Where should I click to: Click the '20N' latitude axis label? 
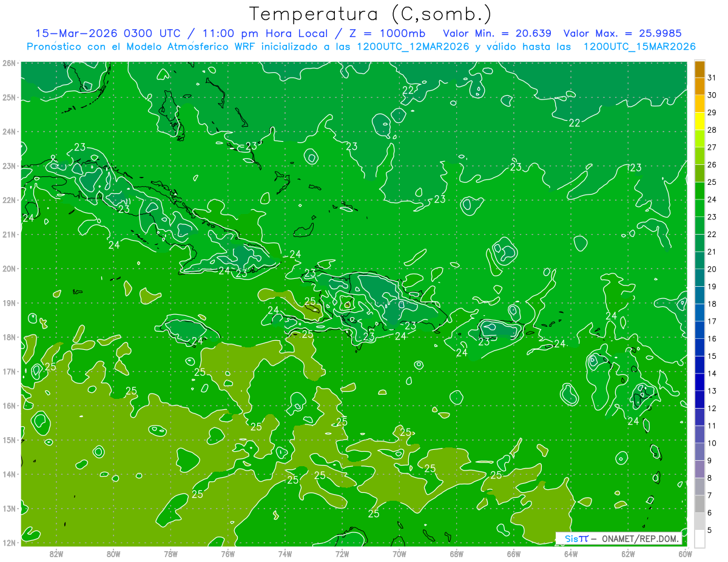9,269
